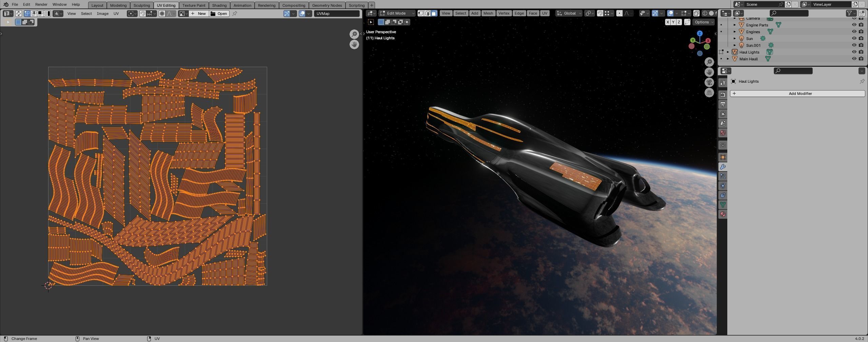This screenshot has height=342, width=868.
Task: Pan hand icon in UV editor viewport
Action: click(354, 44)
